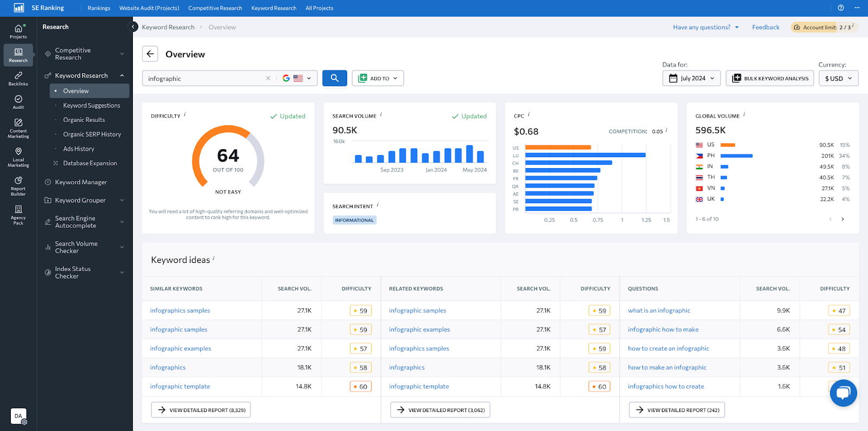Click the blue search magnifier button

(x=335, y=78)
